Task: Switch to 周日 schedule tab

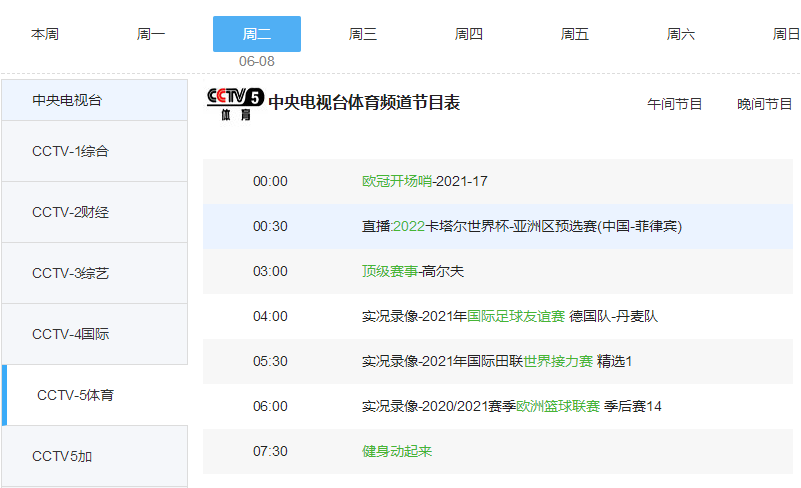Action: [x=786, y=34]
